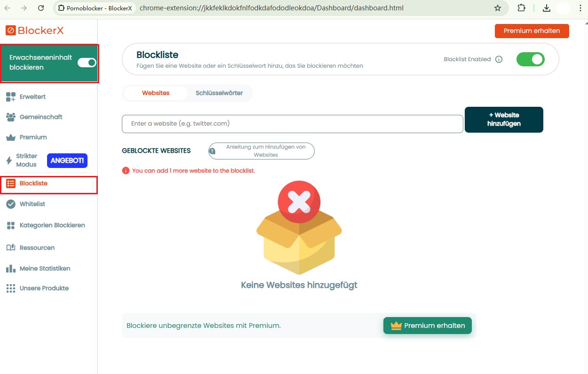The width and height of the screenshot is (588, 374).
Task: Click the Blocklist Enabled info icon
Action: [499, 59]
